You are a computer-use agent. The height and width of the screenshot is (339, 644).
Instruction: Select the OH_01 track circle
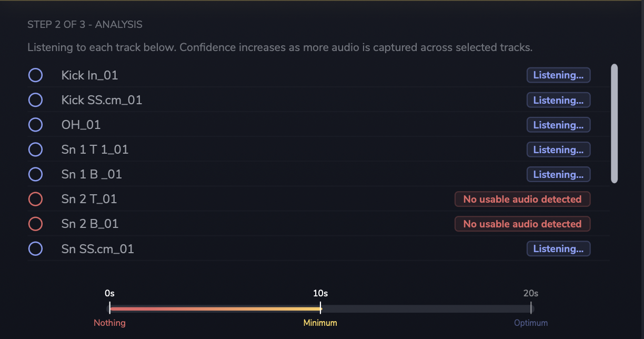35,125
